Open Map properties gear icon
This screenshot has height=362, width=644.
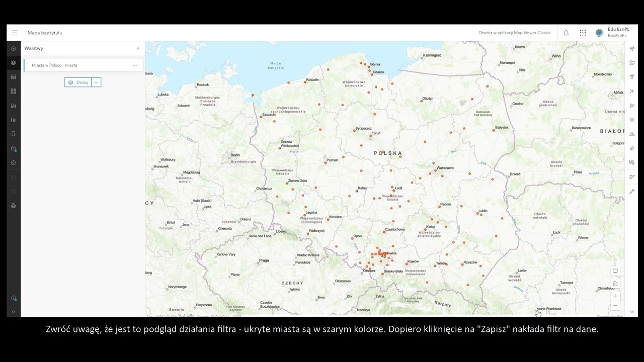[x=14, y=162]
